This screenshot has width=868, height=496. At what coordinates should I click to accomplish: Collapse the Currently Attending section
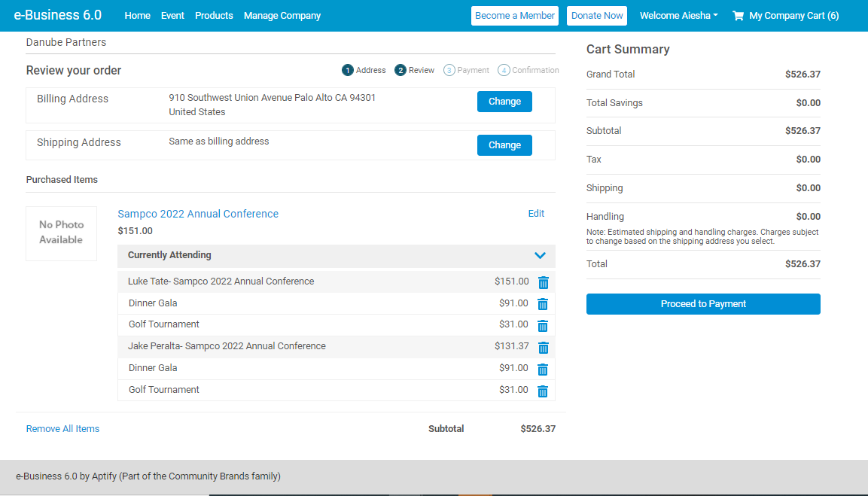pos(540,256)
